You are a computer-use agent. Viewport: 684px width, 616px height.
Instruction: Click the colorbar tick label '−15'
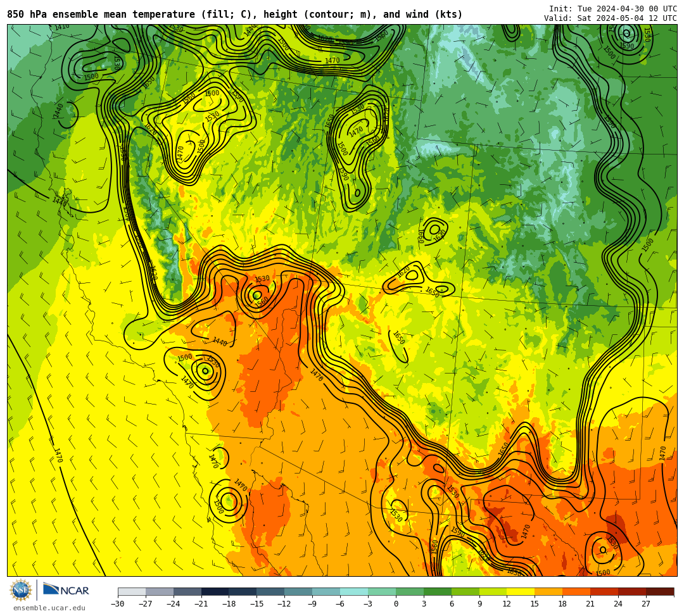coord(257,604)
